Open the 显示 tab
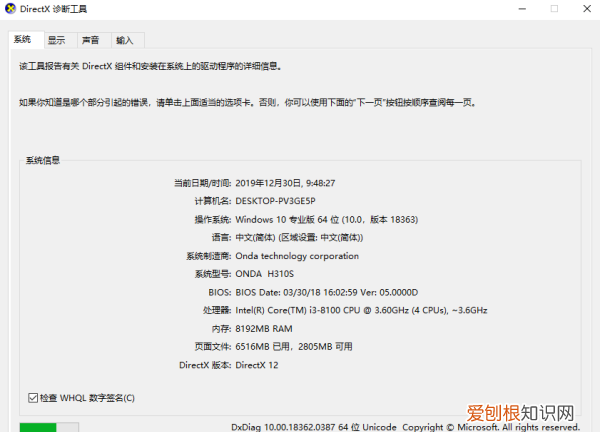 [60, 40]
